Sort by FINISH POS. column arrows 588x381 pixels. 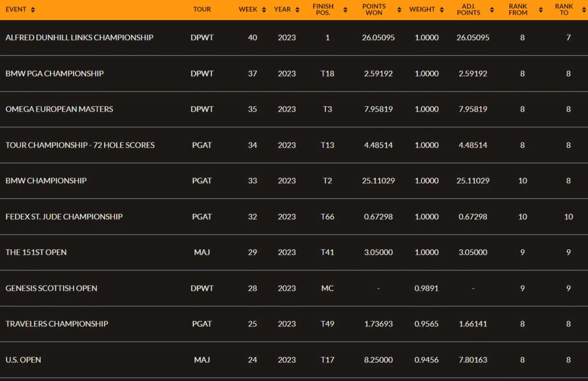345,10
